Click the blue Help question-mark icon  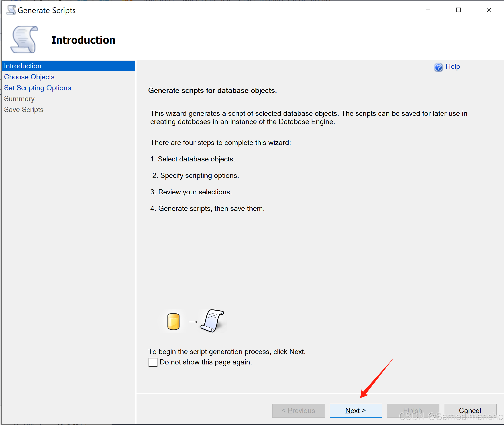point(439,67)
